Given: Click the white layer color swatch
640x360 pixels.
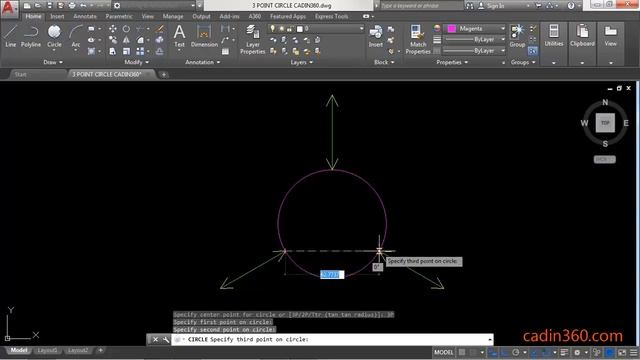Looking at the screenshot, I should point(300,29).
